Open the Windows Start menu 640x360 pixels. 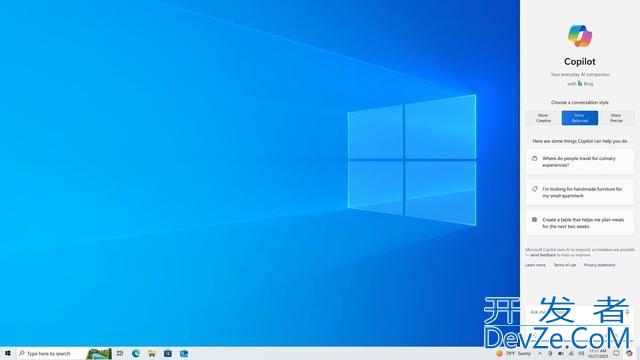pos(7,353)
